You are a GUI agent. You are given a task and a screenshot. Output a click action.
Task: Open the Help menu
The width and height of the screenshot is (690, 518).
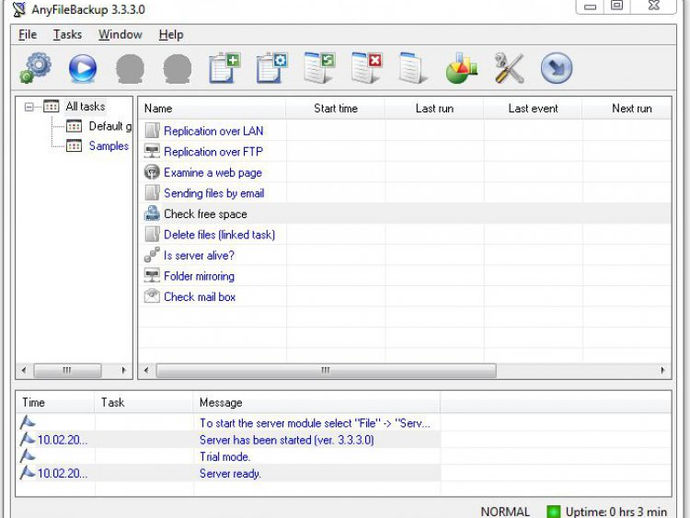tap(171, 34)
